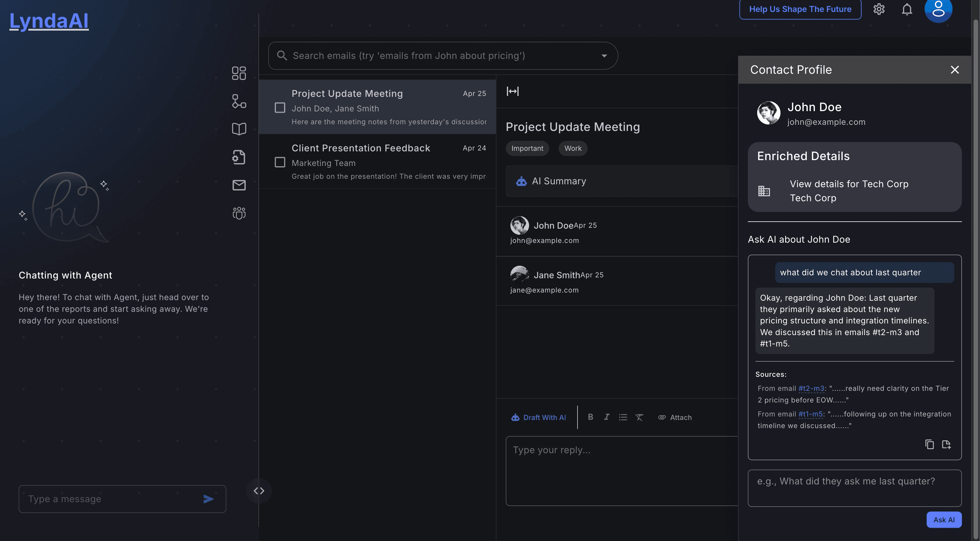980x541 pixels.
Task: Select the Important tag chip
Action: pos(527,148)
